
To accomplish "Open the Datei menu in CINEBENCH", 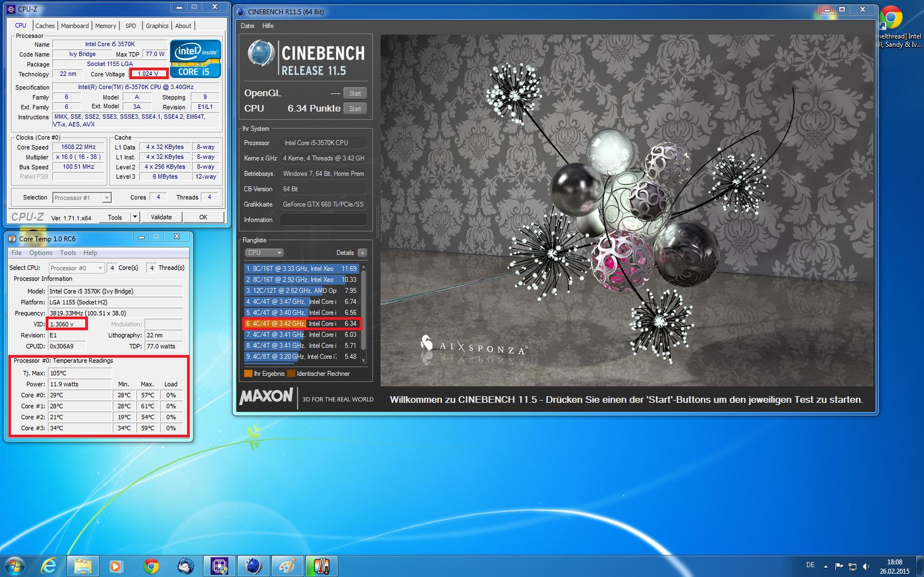I will [248, 26].
